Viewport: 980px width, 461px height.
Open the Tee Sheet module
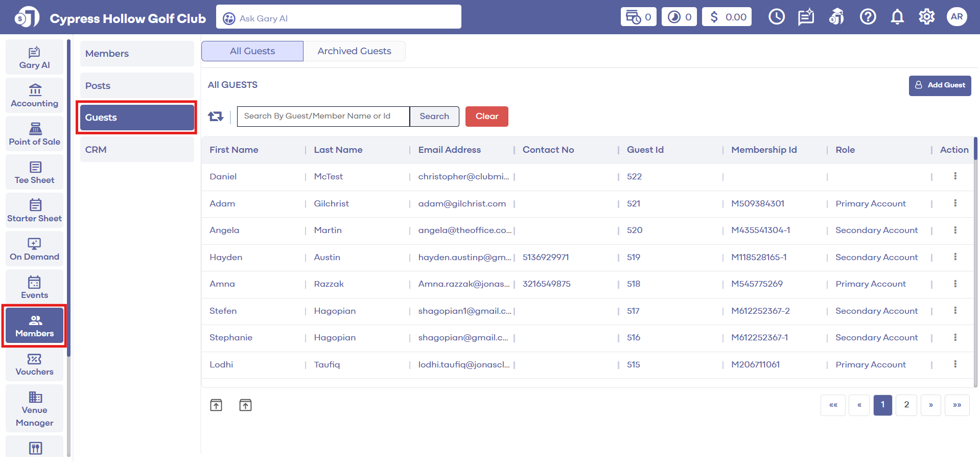click(34, 173)
